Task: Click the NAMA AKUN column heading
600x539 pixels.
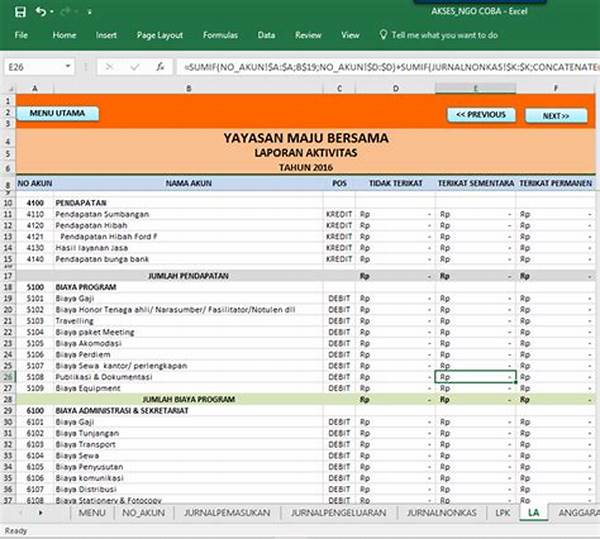Action: click(x=189, y=183)
